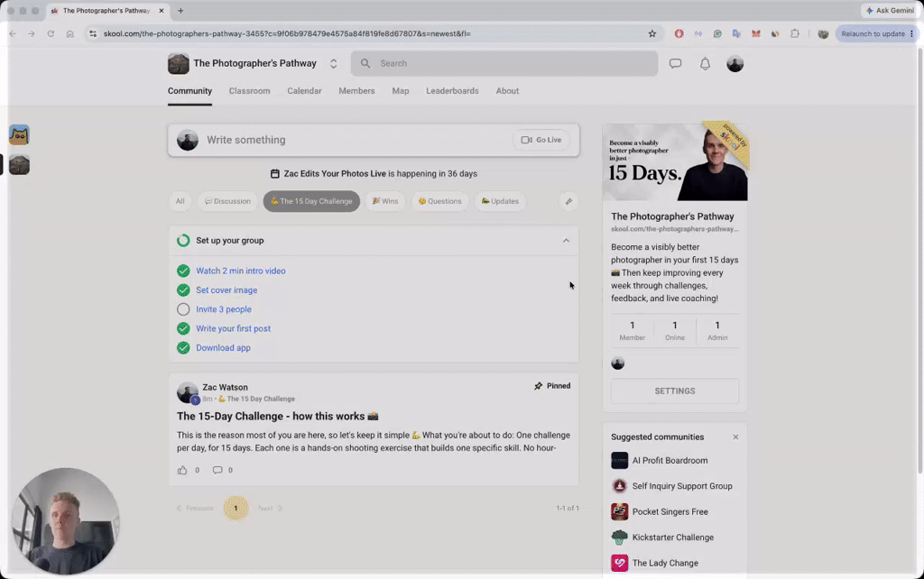This screenshot has width=924, height=579.
Task: Open group SETTINGS
Action: point(675,391)
